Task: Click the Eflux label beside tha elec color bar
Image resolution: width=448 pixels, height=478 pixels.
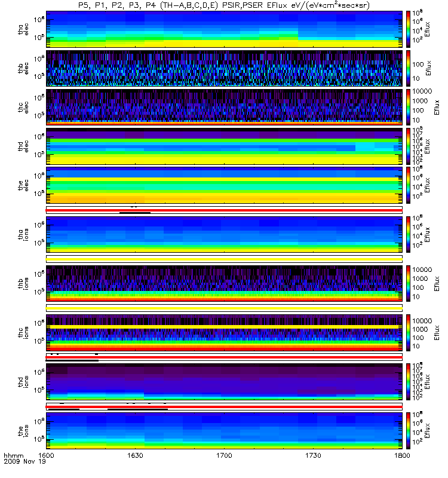Action: [427, 29]
